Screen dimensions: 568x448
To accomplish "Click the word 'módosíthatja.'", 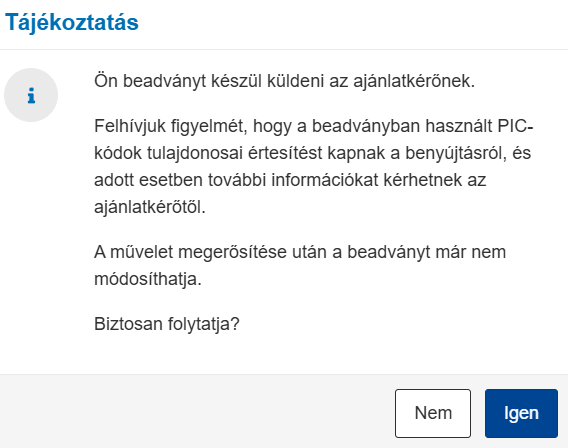I will click(148, 279).
